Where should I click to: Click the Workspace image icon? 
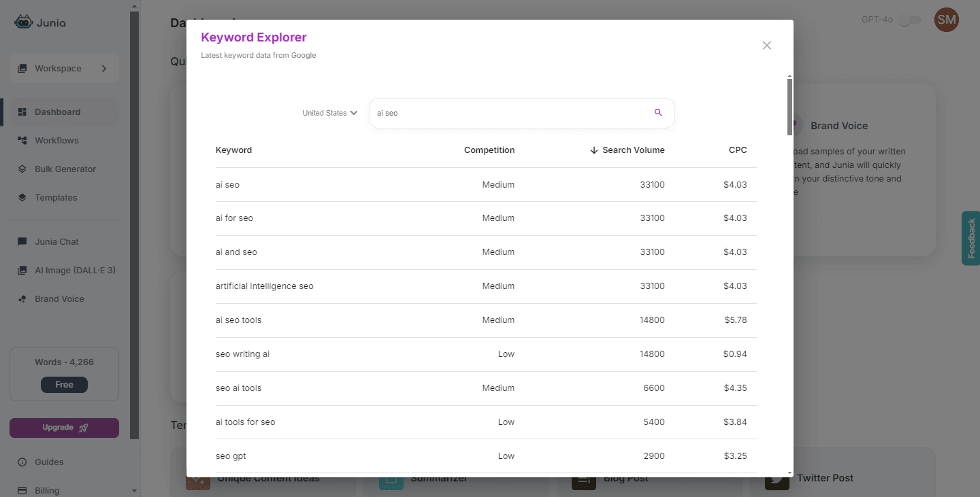point(22,69)
